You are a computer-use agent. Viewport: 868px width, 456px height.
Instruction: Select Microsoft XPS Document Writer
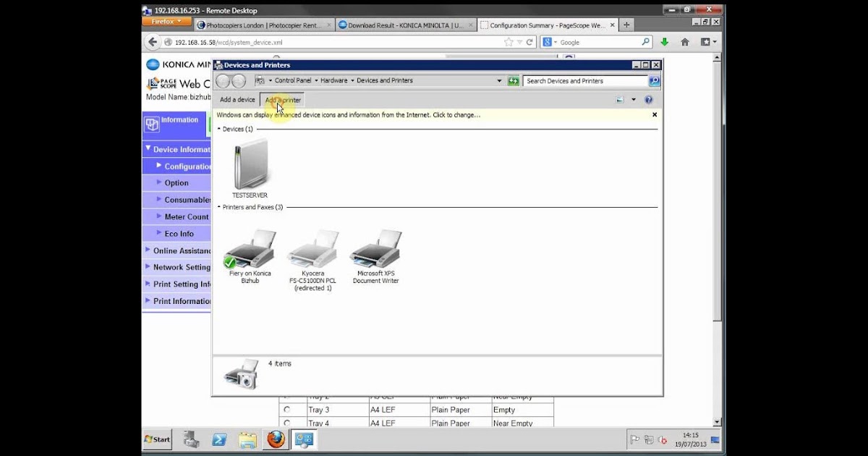pyautogui.click(x=376, y=257)
